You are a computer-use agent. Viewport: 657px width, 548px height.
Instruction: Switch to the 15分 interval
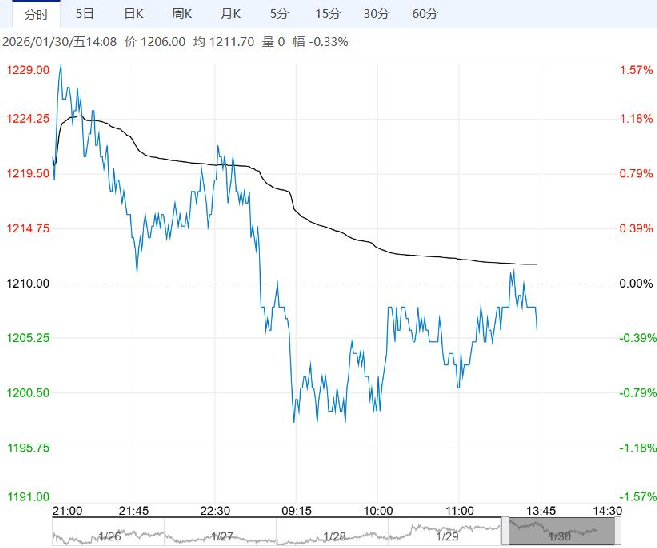(327, 14)
